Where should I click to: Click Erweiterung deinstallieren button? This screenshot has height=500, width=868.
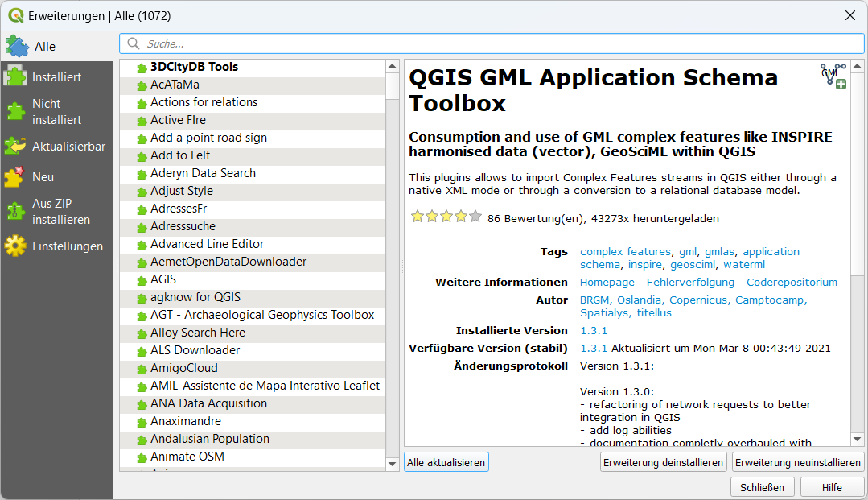click(x=664, y=463)
